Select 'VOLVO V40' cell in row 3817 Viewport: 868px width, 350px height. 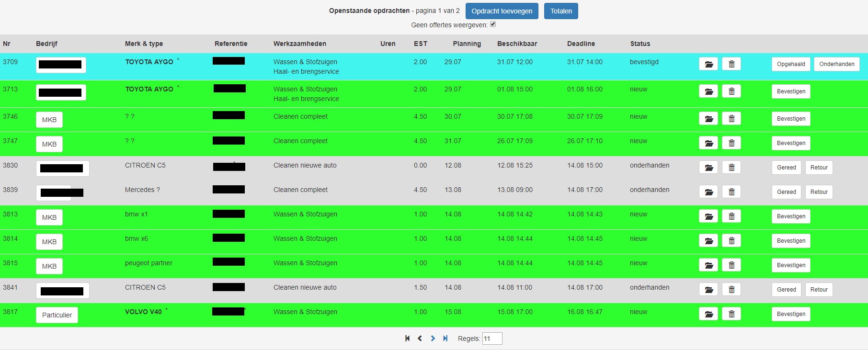143,312
